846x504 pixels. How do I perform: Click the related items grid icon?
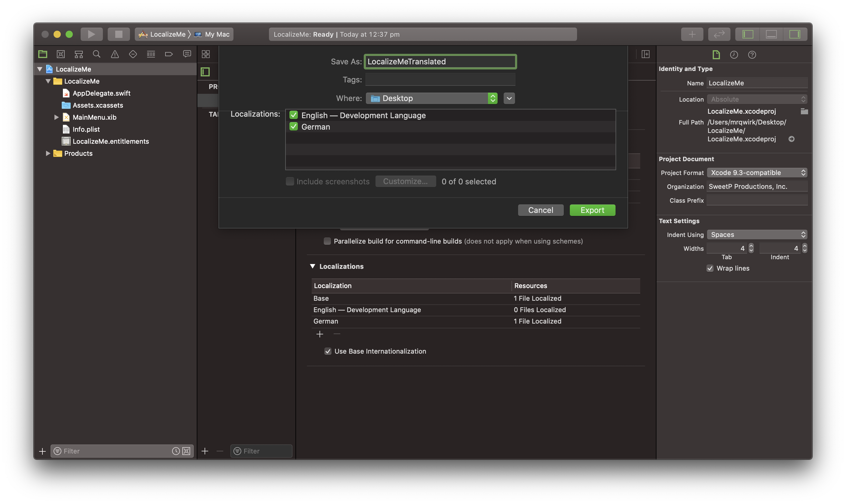pos(206,54)
